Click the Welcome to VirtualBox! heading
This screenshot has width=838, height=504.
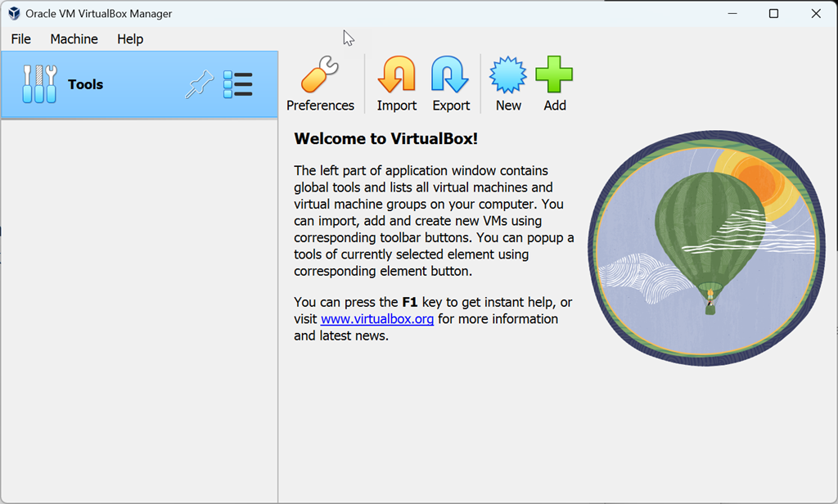pyautogui.click(x=385, y=139)
